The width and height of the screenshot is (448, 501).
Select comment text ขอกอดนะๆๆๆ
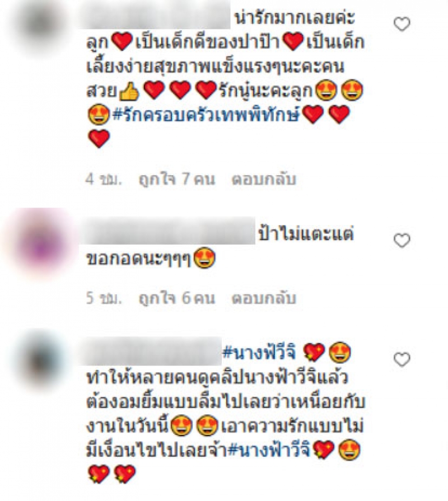pyautogui.click(x=138, y=259)
